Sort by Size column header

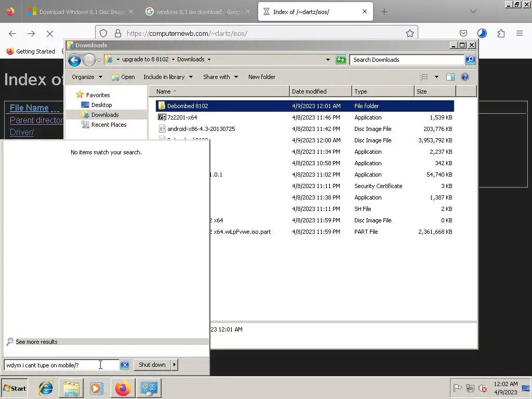tap(435, 91)
